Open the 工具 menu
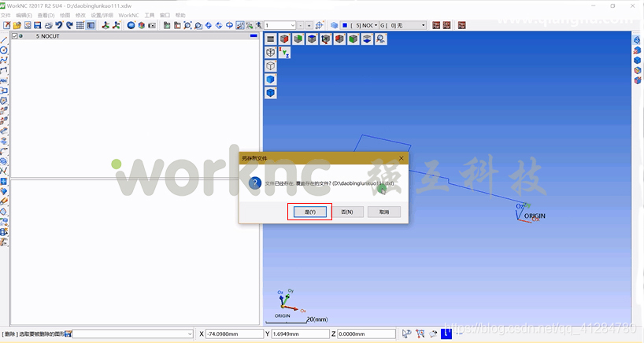This screenshot has height=343, width=644. (x=150, y=15)
